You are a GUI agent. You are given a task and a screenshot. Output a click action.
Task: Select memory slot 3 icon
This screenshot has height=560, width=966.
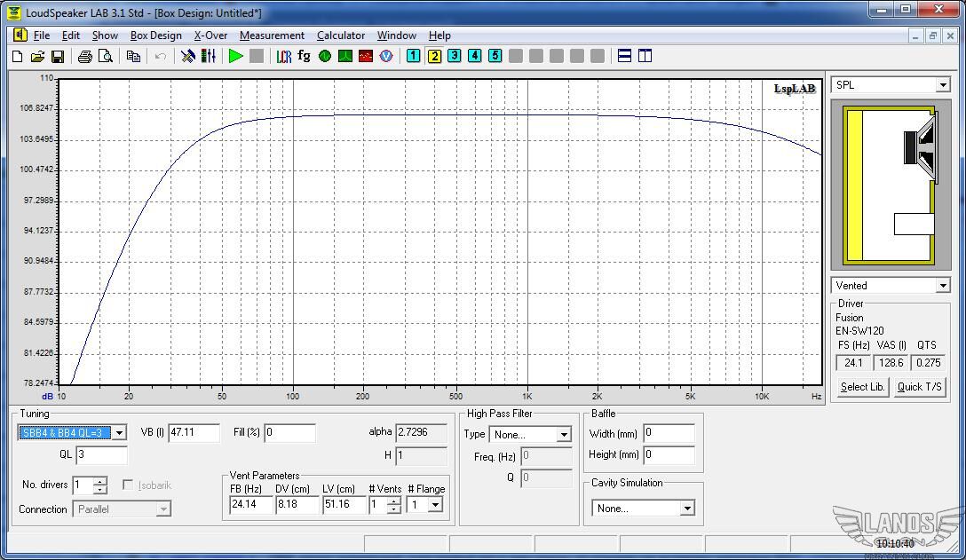pyautogui.click(x=454, y=56)
